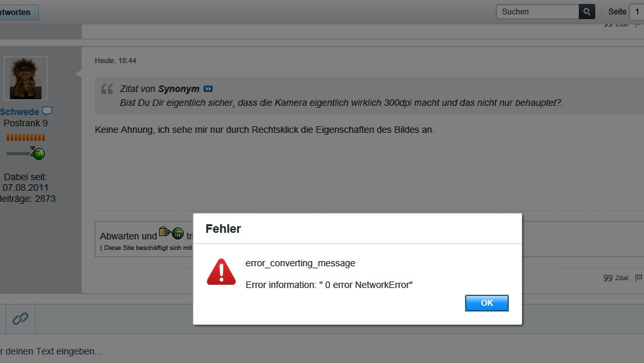Open the Schwede user profile link
Screen dimensions: 644x363
coord(19,112)
